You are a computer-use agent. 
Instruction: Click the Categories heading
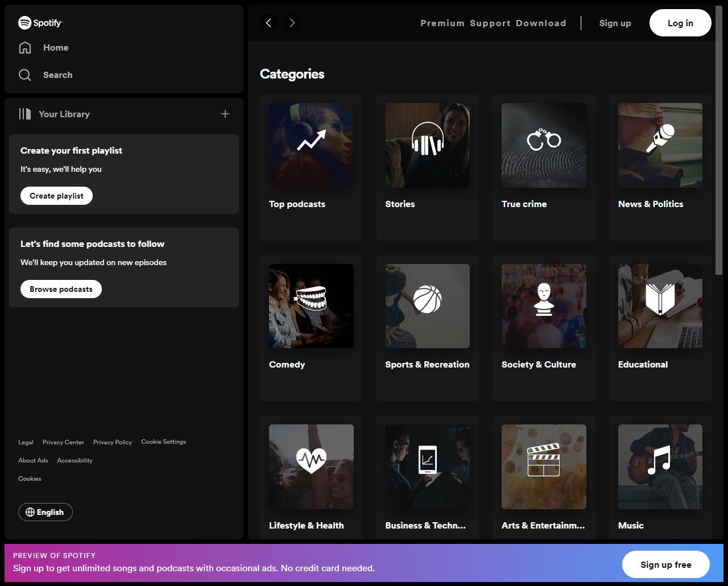[x=292, y=74]
